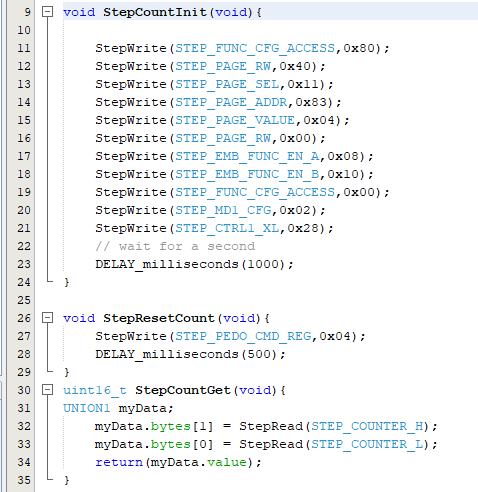
Task: Collapse the StepResetCount function fold
Action: 47,318
